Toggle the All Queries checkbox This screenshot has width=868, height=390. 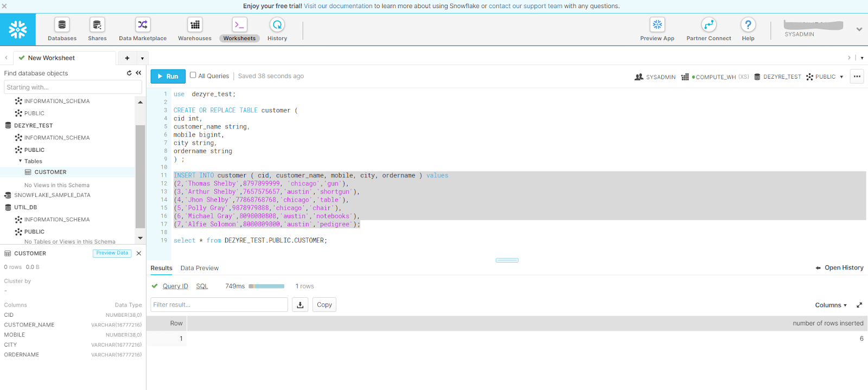pyautogui.click(x=193, y=75)
